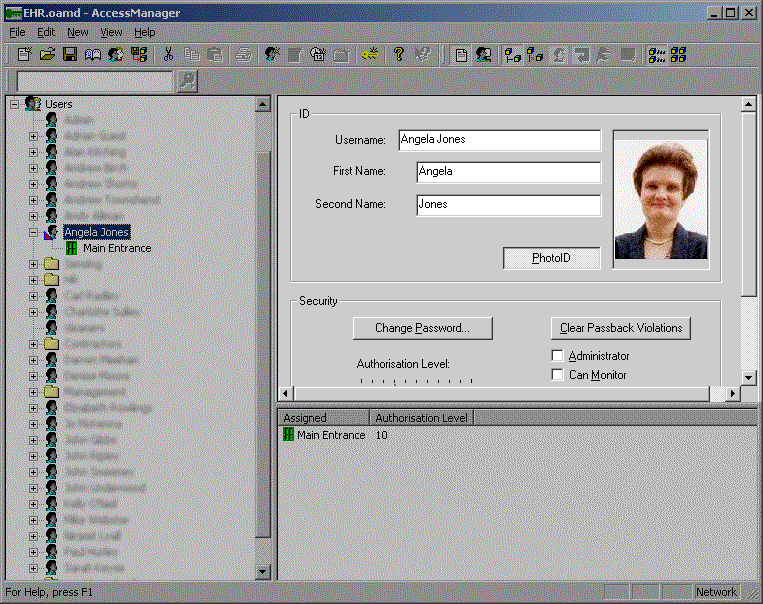The image size is (763, 604).
Task: Click the PhotoID button
Action: click(551, 258)
